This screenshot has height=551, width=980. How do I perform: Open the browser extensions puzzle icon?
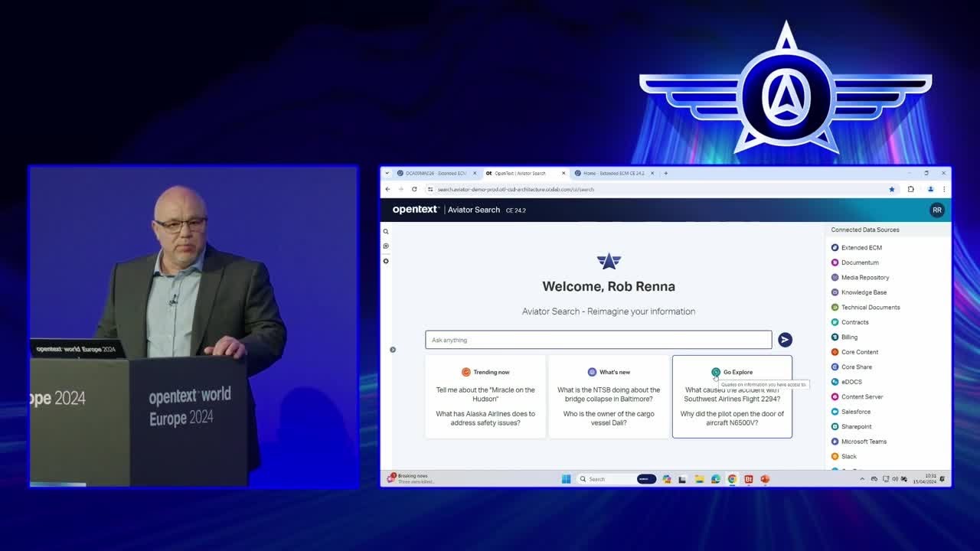(910, 189)
